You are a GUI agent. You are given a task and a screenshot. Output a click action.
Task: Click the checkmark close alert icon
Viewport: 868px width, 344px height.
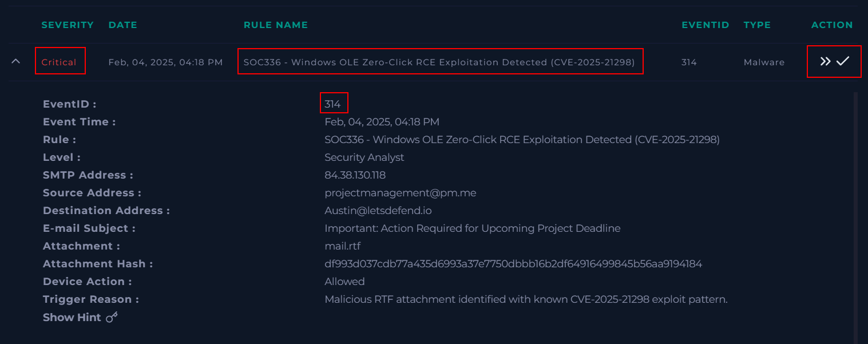point(842,61)
